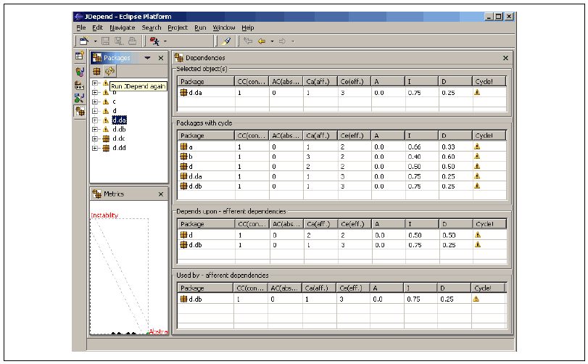
Task: Click Ca(aff.) header in Used by table
Action: pos(319,288)
